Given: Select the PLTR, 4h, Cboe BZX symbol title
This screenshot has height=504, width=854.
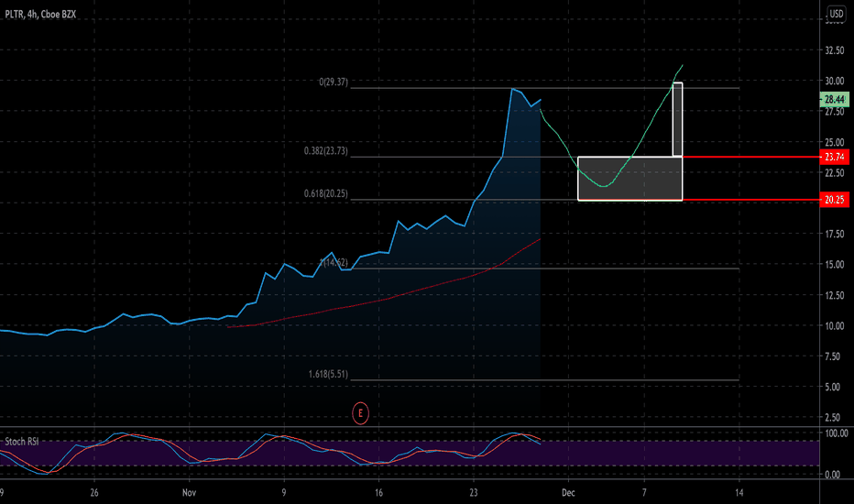Looking at the screenshot, I should pyautogui.click(x=40, y=14).
